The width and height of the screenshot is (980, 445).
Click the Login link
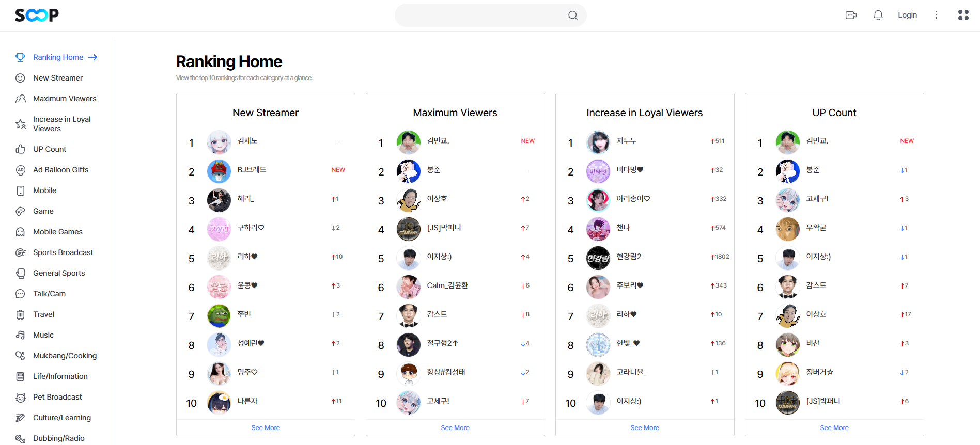coord(907,15)
